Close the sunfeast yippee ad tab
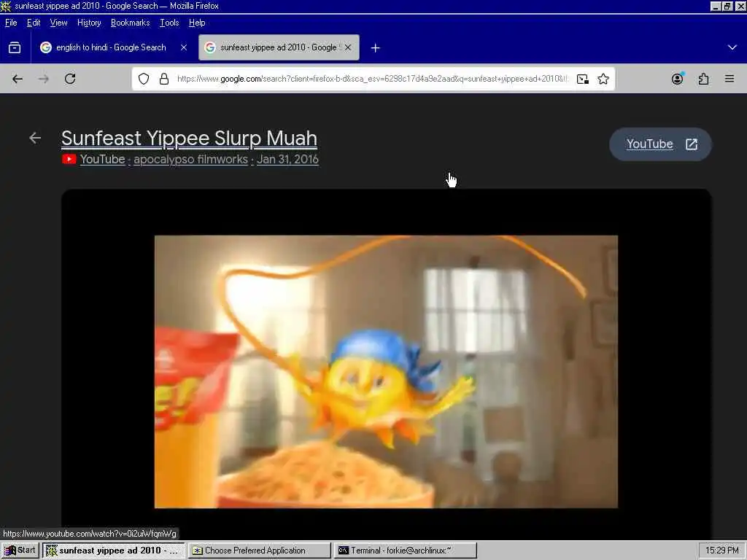This screenshot has width=747, height=560. [x=348, y=47]
